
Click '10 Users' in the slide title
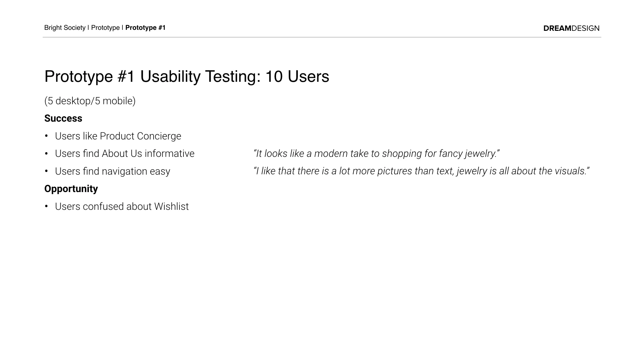coord(297,76)
